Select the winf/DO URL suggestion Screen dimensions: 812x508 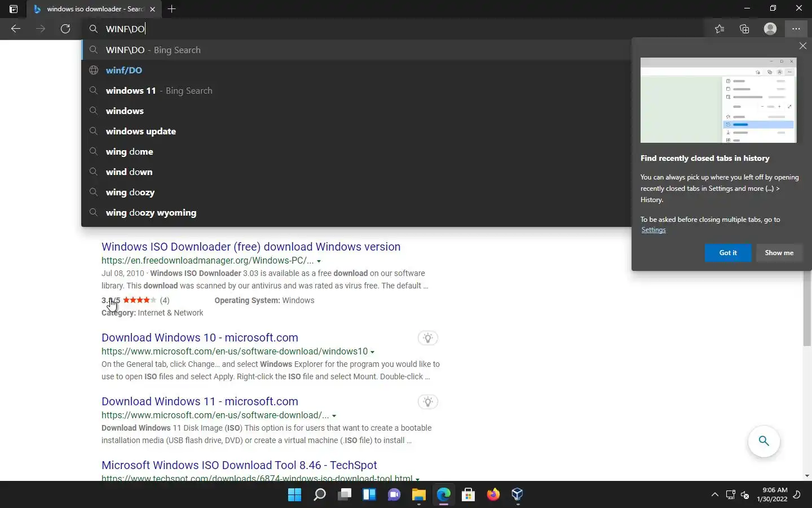(x=356, y=70)
